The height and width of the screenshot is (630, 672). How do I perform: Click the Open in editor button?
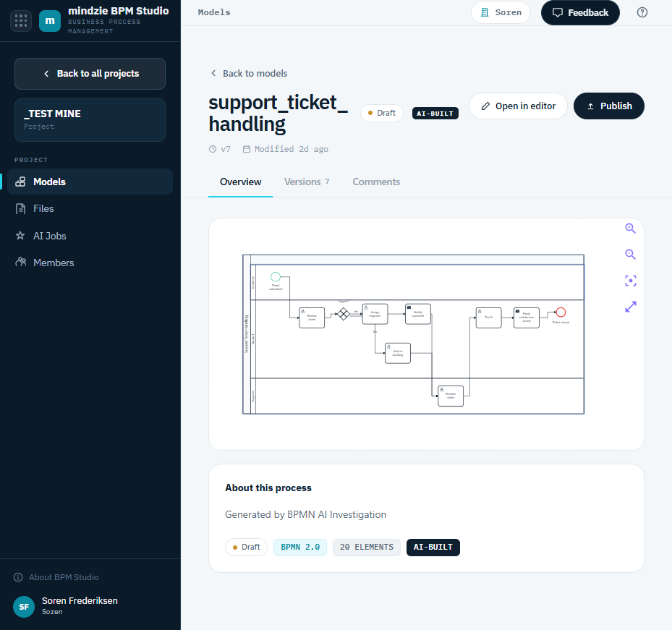(518, 106)
